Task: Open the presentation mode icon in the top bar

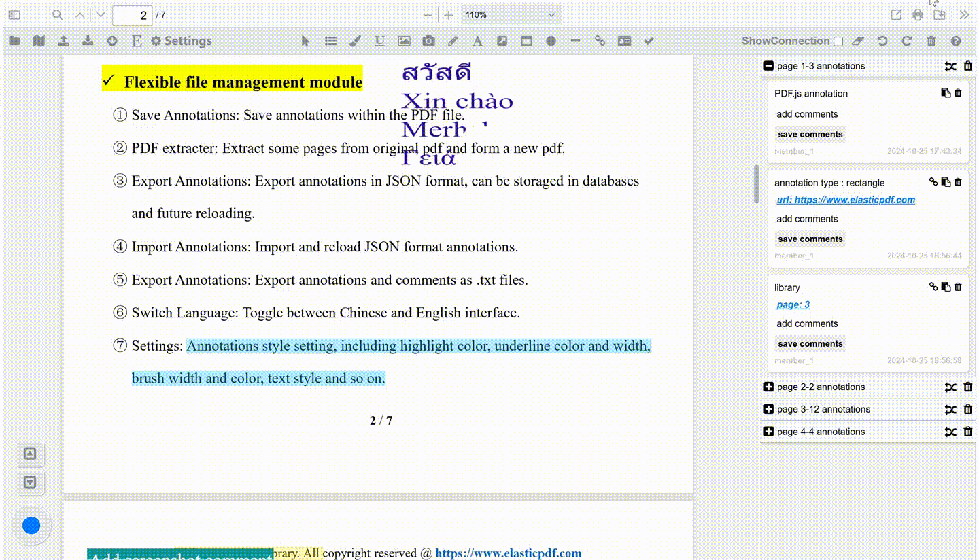Action: tap(897, 15)
